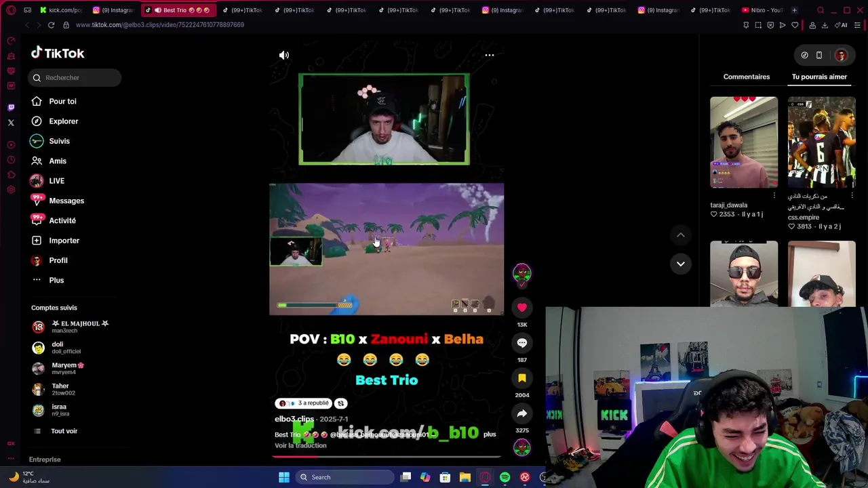Switch to the Commentaires tab
Screen dimensions: 868x488
(746, 77)
